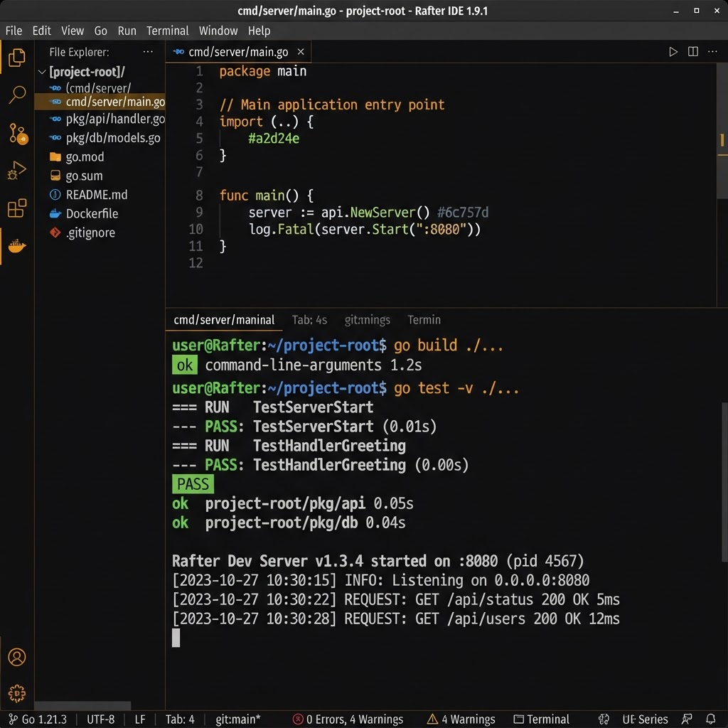The image size is (728, 728).
Task: Click 0 Errors, 4 Warnings status text
Action: 355,719
